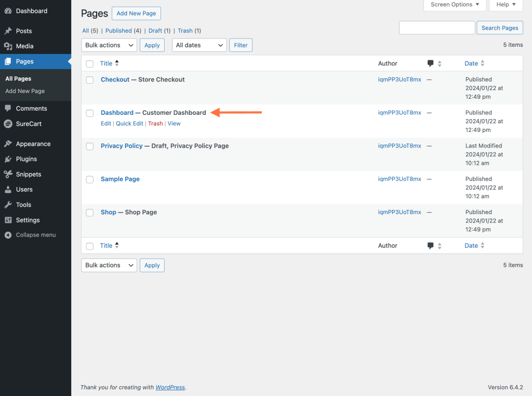
Task: View the Trash pages list
Action: point(185,31)
